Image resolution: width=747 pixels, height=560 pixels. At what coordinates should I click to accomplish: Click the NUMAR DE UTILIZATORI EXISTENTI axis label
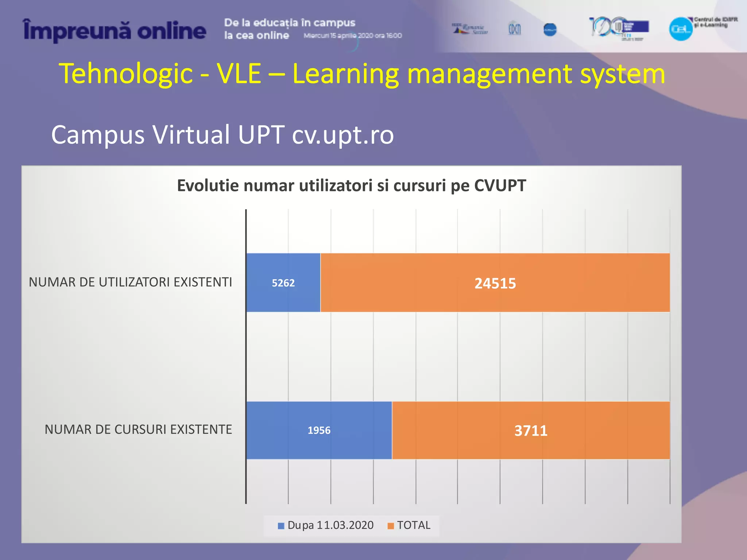[x=130, y=282]
